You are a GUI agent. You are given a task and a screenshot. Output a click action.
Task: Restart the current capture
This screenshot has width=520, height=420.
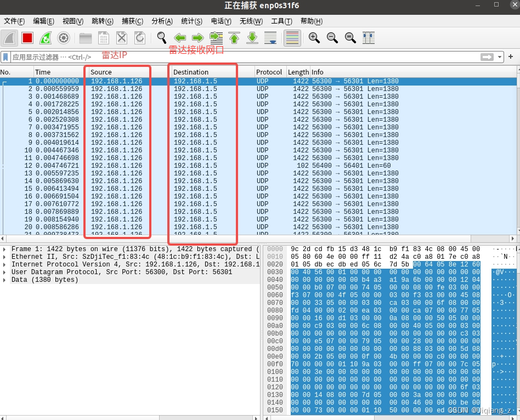coord(46,38)
